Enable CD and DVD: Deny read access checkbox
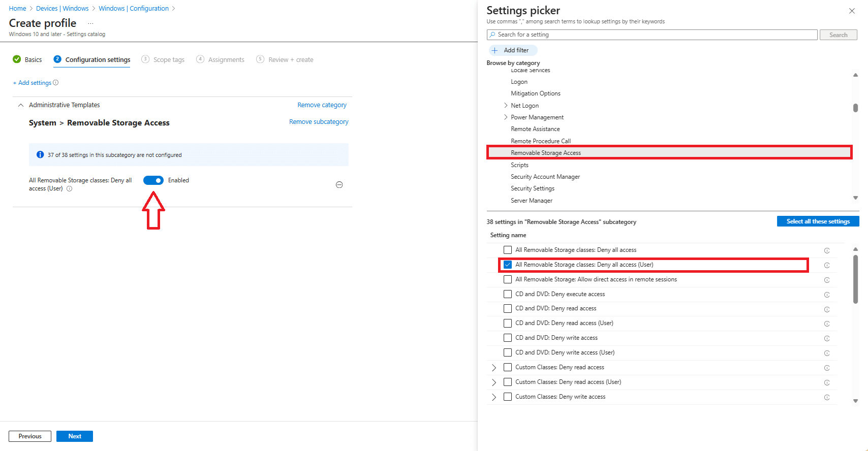 508,308
